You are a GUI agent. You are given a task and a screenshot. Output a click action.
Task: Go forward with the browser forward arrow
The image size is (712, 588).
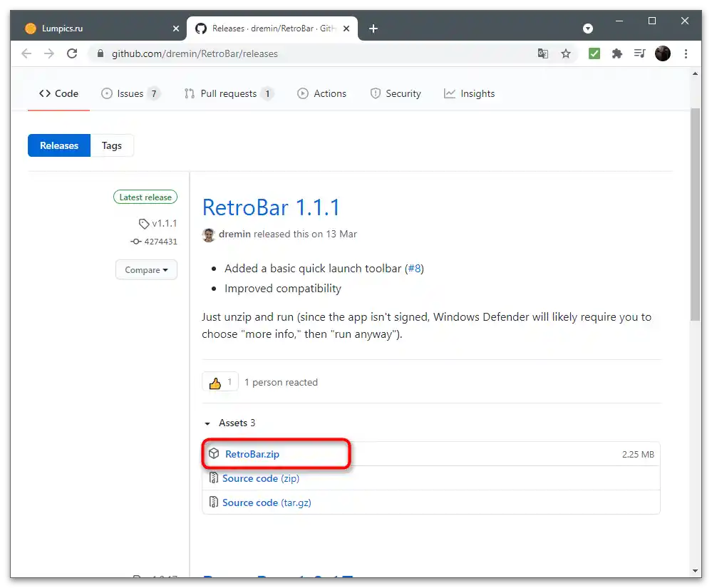[x=49, y=53]
